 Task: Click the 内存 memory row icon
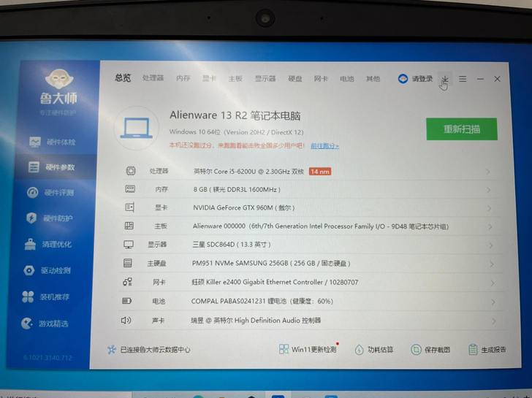130,189
